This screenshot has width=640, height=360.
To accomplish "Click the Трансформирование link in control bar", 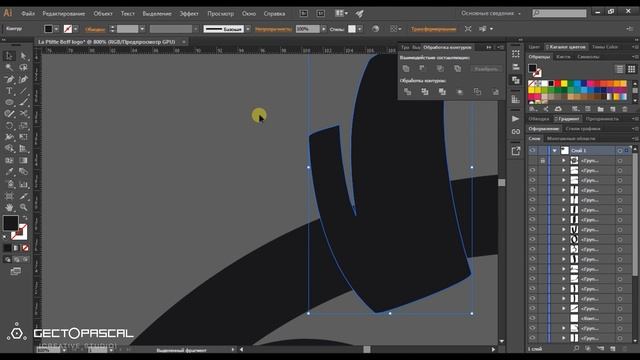I will pyautogui.click(x=433, y=29).
